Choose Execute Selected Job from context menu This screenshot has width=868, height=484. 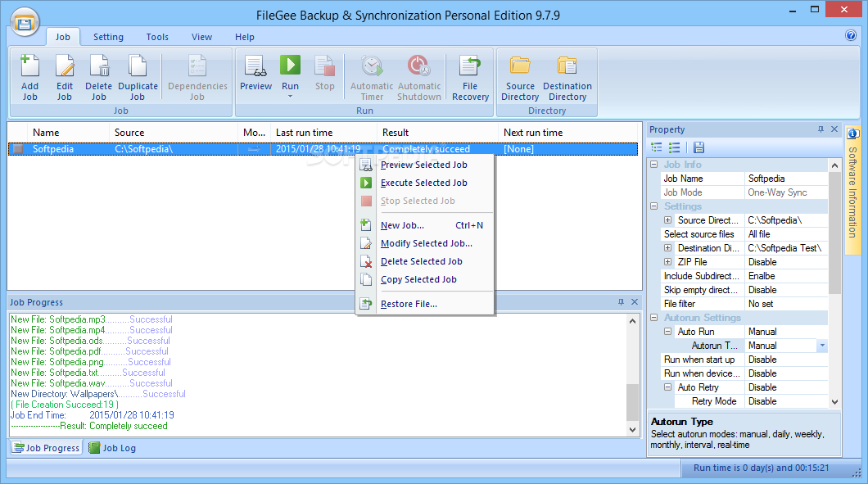[x=425, y=183]
